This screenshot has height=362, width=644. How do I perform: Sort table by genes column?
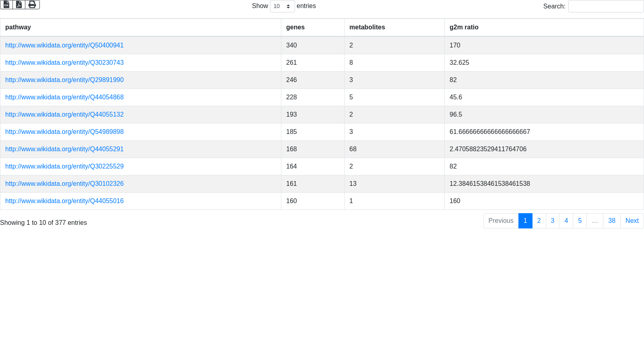(295, 27)
